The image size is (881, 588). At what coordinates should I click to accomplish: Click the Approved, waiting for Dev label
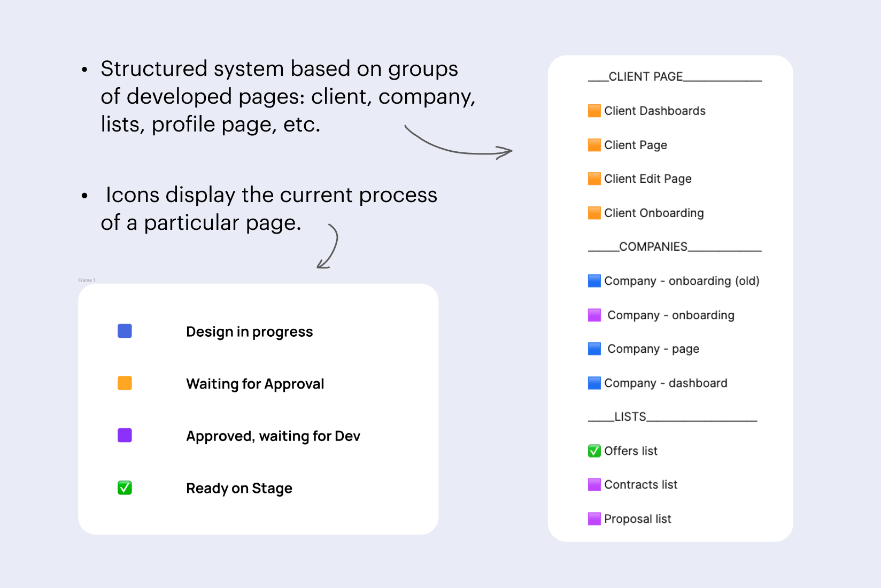273,436
